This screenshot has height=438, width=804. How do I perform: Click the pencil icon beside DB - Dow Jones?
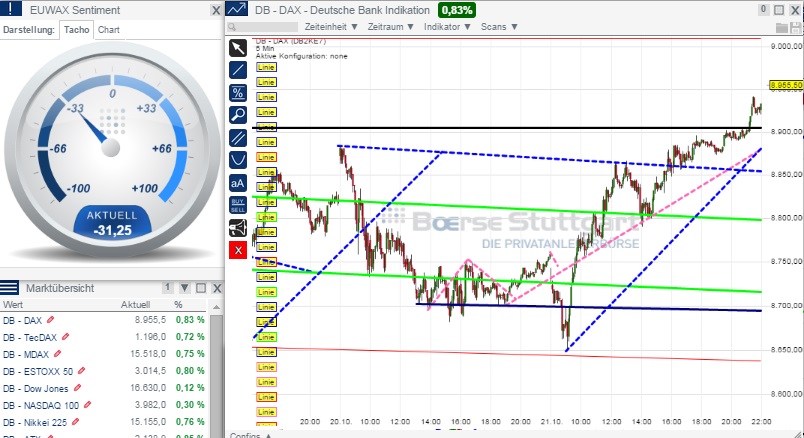pos(77,388)
